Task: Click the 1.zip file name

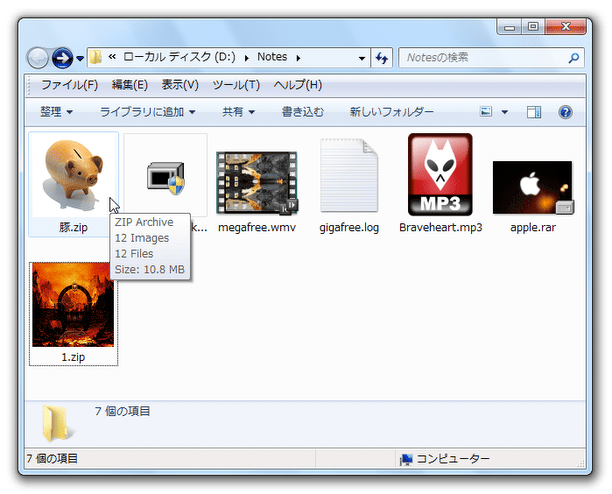Action: pyautogui.click(x=73, y=357)
